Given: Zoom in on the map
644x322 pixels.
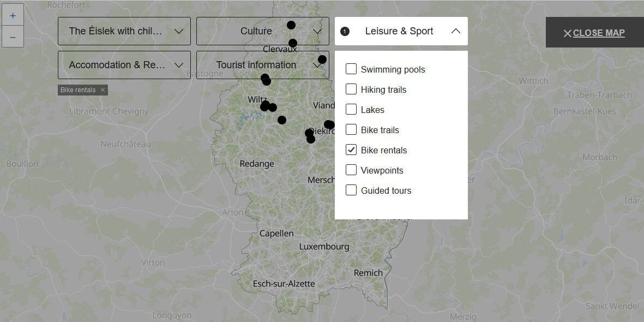Looking at the screenshot, I should 13,16.
